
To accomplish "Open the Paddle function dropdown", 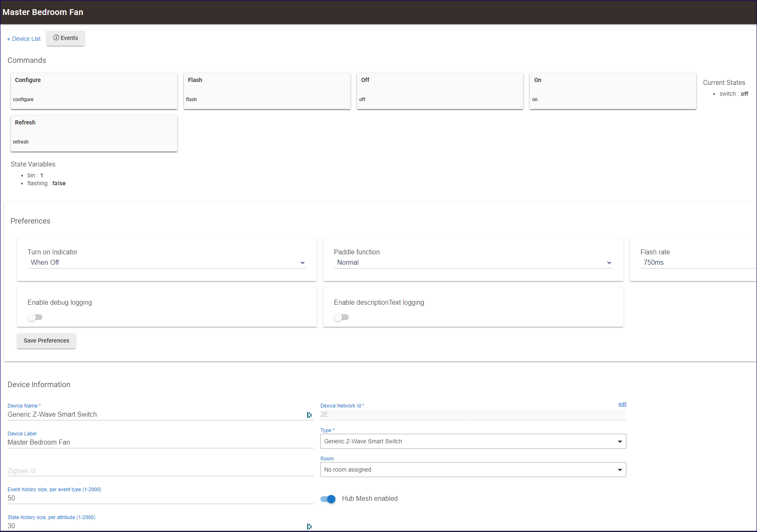I will pos(473,263).
